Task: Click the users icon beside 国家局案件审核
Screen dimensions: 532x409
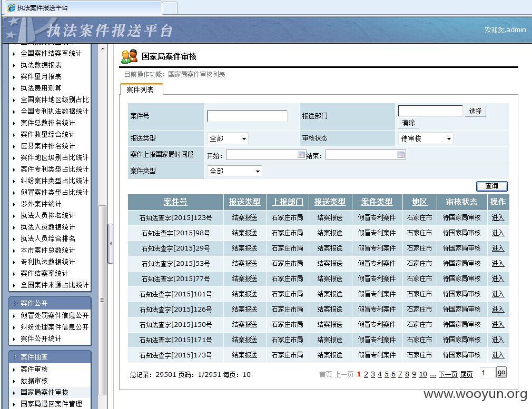Action: coord(129,56)
